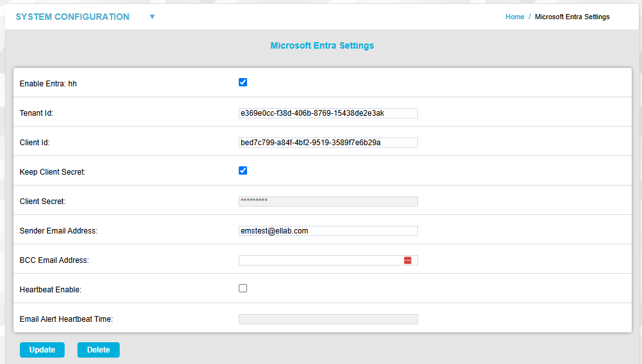Click the Sender Email Address field
Viewport: 642px width, 364px height.
(x=328, y=231)
